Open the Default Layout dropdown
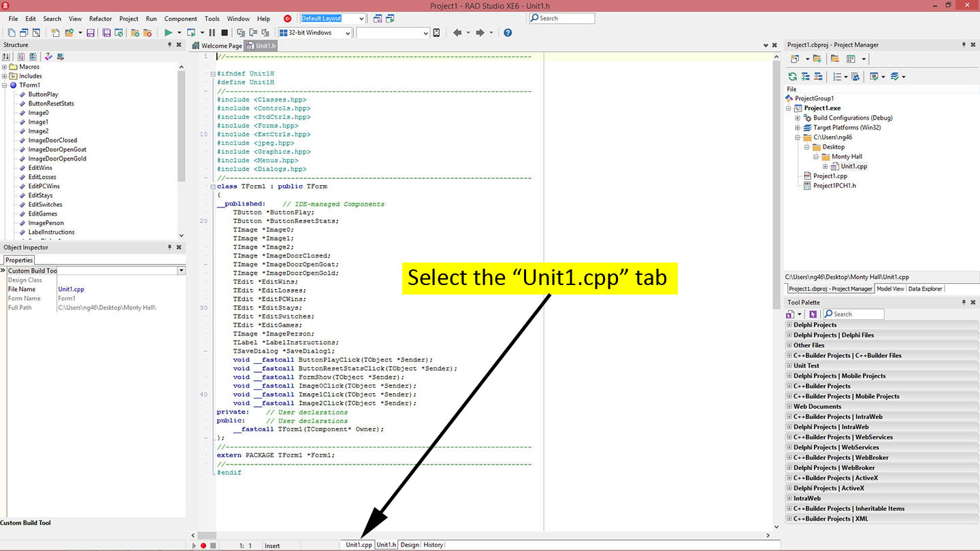This screenshot has width=980, height=551. (361, 18)
